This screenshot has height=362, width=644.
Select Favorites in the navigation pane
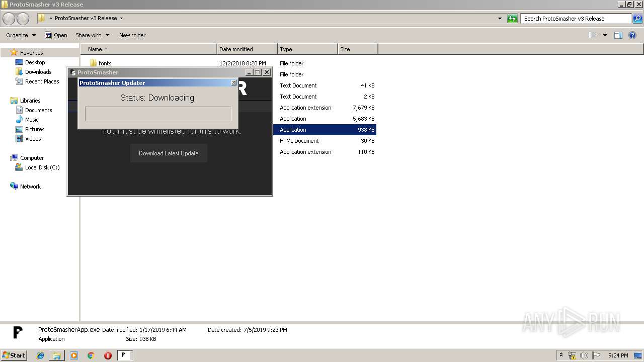[31, 53]
